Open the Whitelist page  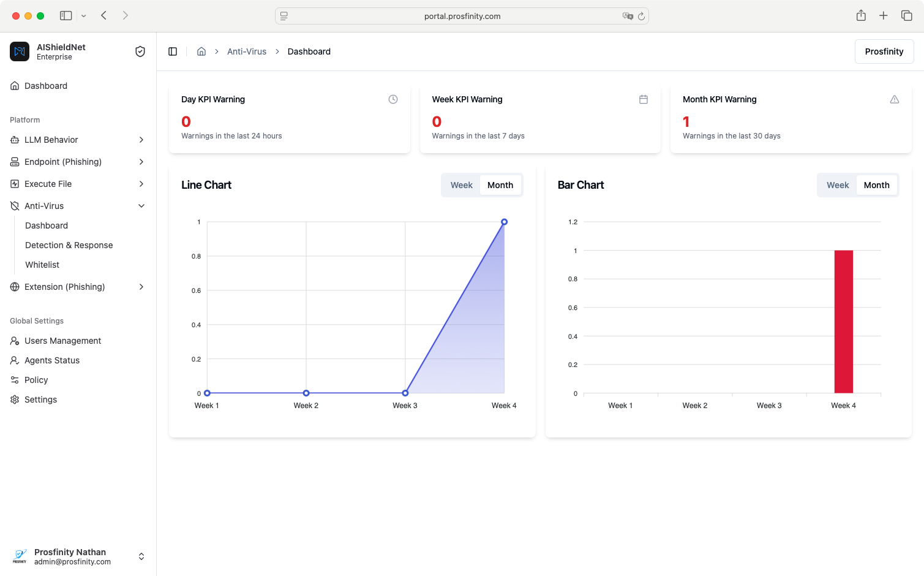pyautogui.click(x=42, y=265)
